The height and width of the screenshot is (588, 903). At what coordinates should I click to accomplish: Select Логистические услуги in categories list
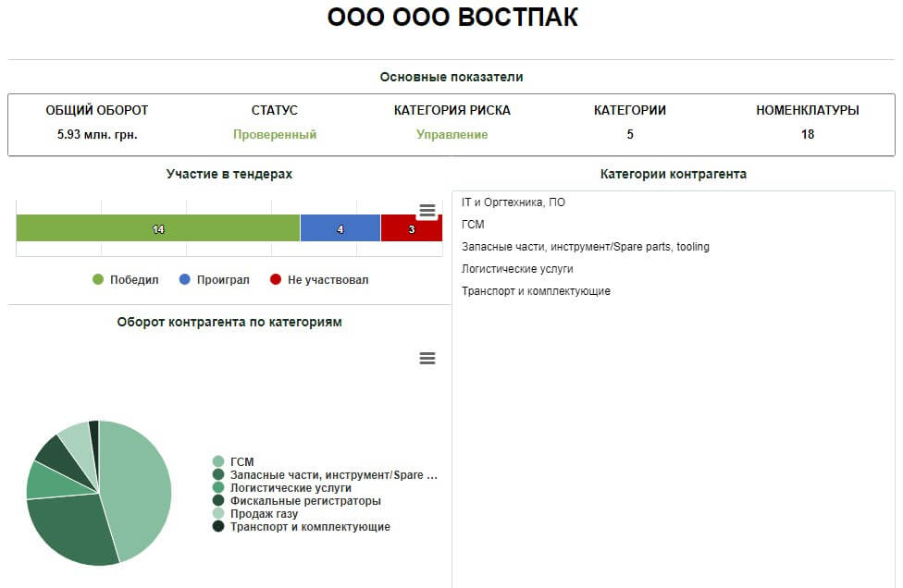tap(517, 269)
